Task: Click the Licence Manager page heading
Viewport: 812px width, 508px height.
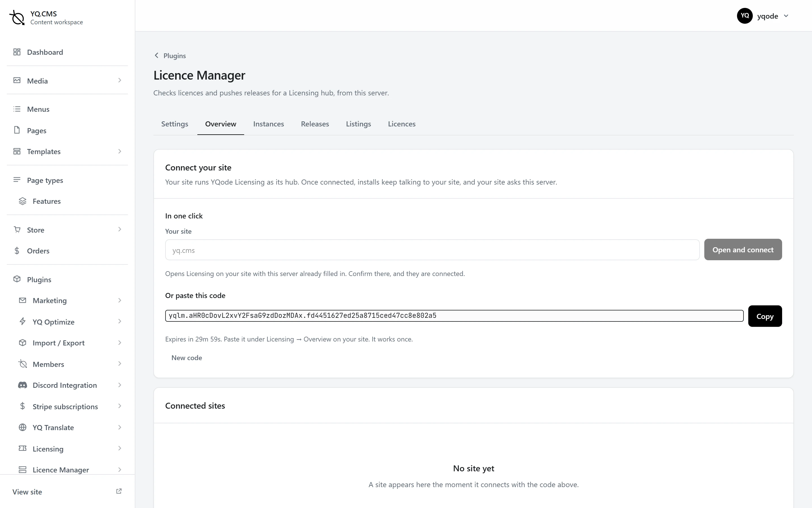Action: pos(199,75)
